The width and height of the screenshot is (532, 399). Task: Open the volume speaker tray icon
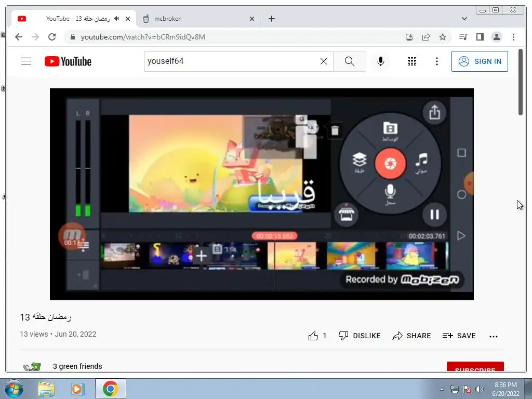[x=480, y=389]
